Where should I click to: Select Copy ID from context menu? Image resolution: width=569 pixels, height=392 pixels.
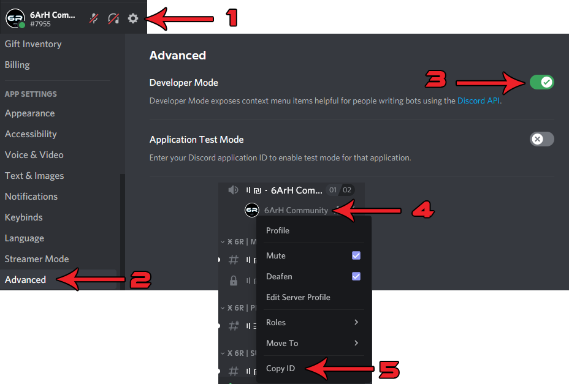click(x=281, y=368)
